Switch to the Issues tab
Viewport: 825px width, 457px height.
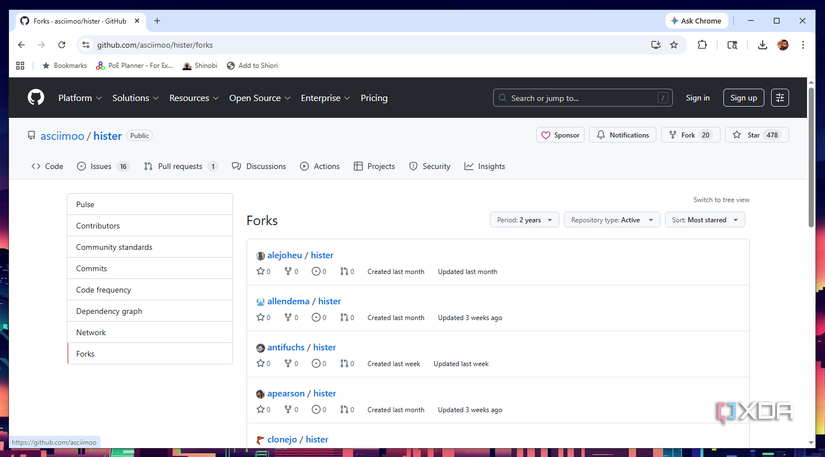tap(103, 166)
